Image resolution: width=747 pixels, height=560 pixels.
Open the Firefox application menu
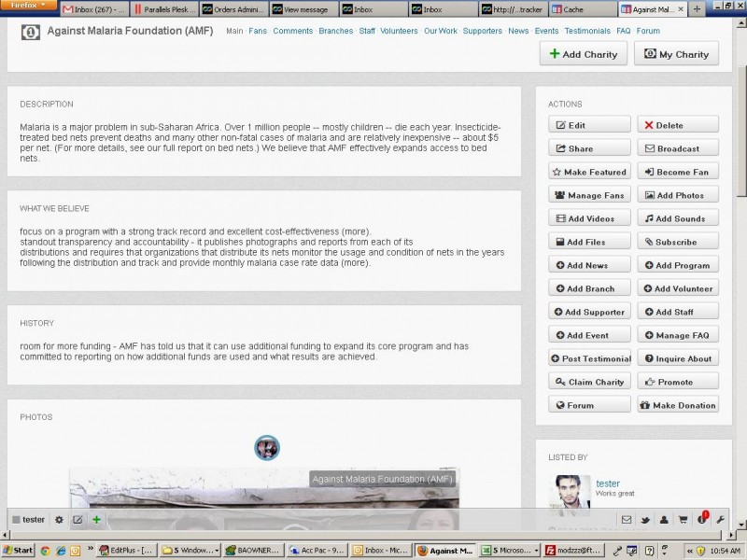click(29, 6)
